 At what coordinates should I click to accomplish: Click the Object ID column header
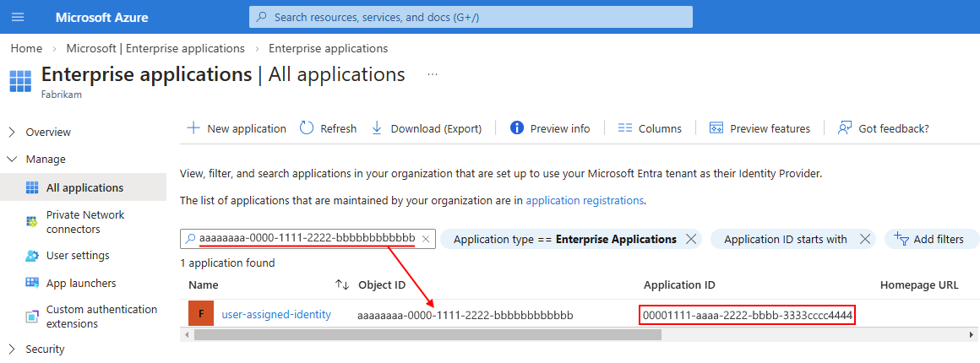click(x=382, y=284)
